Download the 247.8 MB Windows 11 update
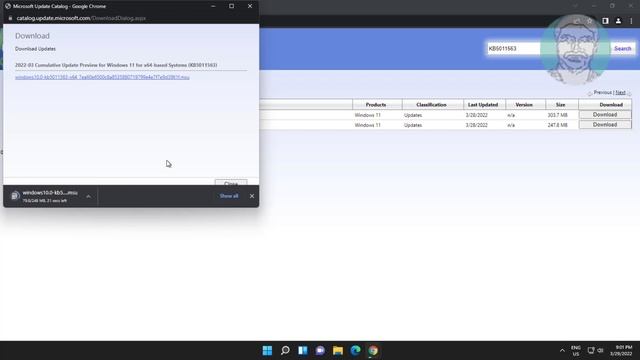This screenshot has height=360, width=640. (x=605, y=124)
